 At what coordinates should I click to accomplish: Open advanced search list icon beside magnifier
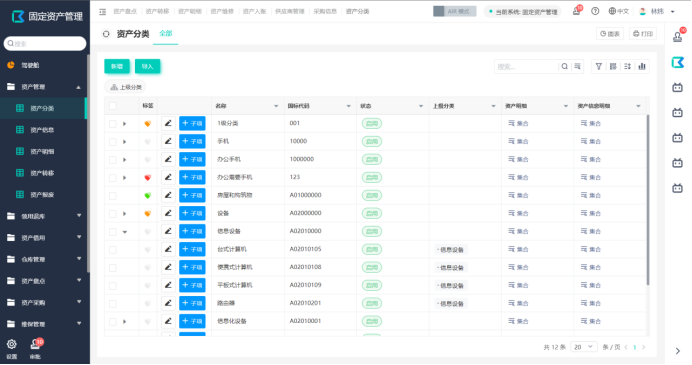(x=577, y=67)
